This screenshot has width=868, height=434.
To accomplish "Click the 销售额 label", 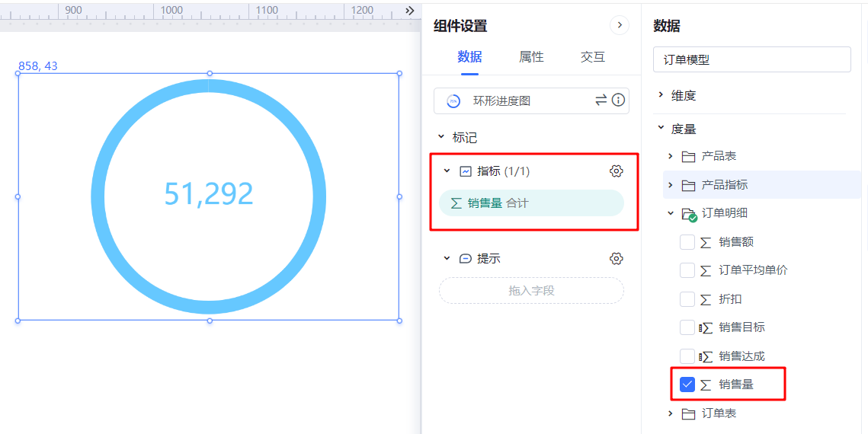I will 736,242.
